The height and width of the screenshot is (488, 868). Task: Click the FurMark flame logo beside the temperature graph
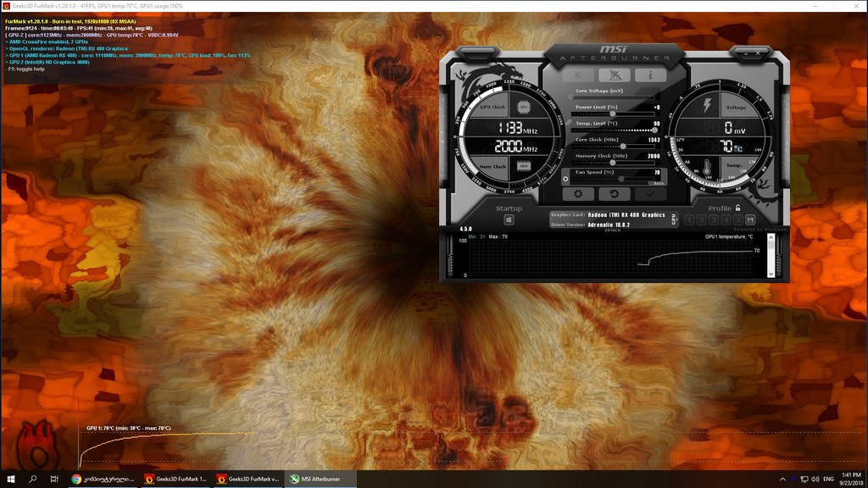click(x=37, y=446)
